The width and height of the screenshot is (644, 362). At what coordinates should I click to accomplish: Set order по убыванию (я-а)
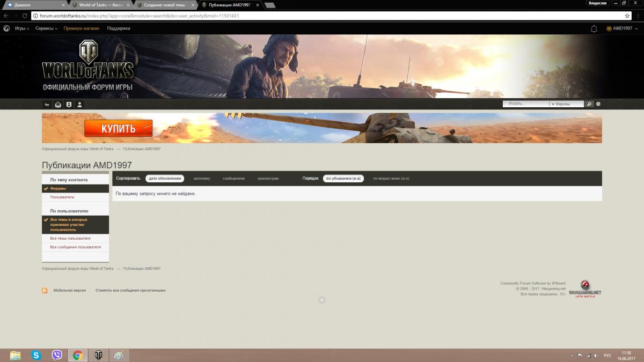click(x=343, y=179)
